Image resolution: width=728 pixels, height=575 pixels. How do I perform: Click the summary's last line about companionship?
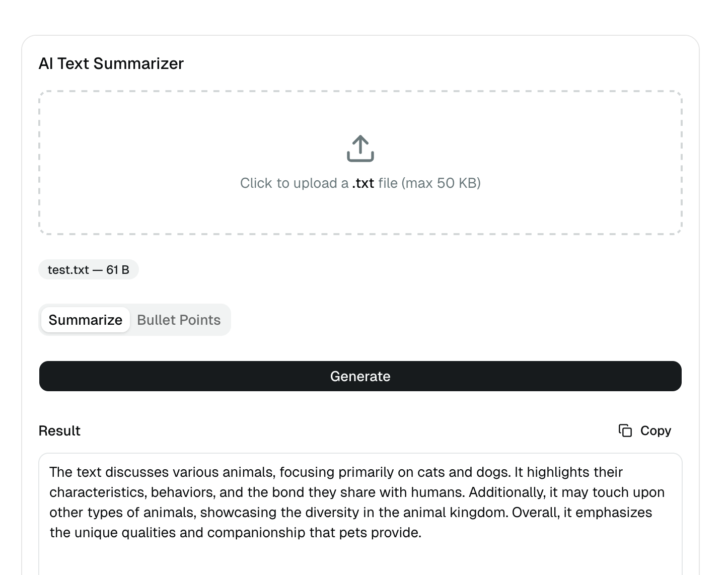pyautogui.click(x=235, y=533)
